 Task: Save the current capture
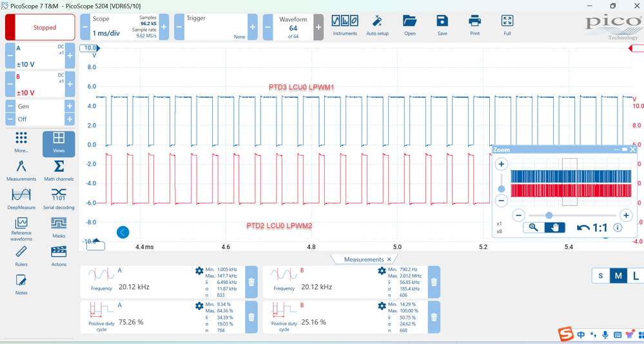pyautogui.click(x=442, y=25)
